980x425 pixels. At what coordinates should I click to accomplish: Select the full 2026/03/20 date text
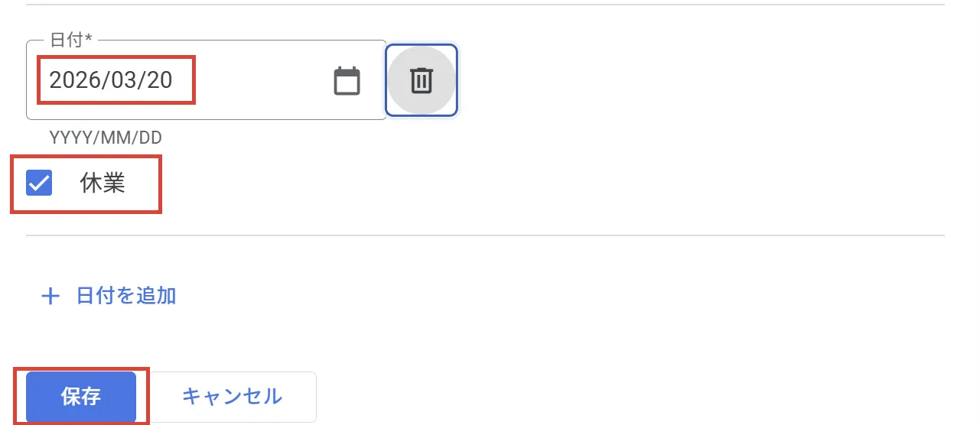tap(111, 80)
